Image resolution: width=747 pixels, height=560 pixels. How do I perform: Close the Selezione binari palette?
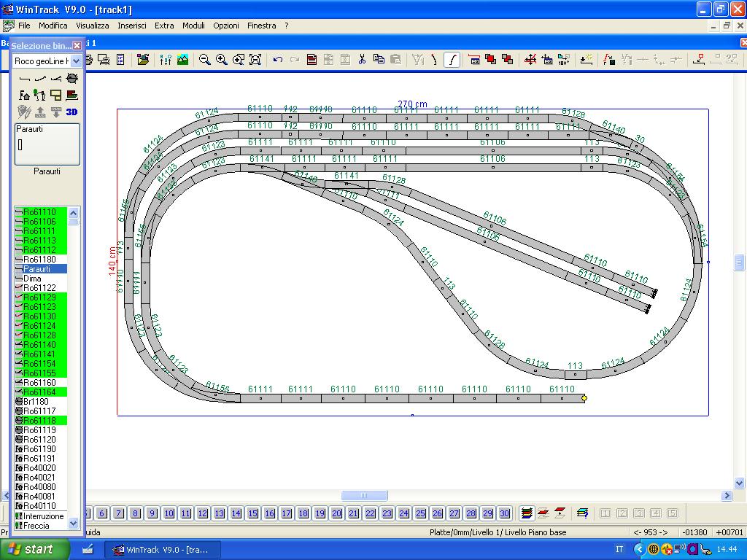coord(77,46)
